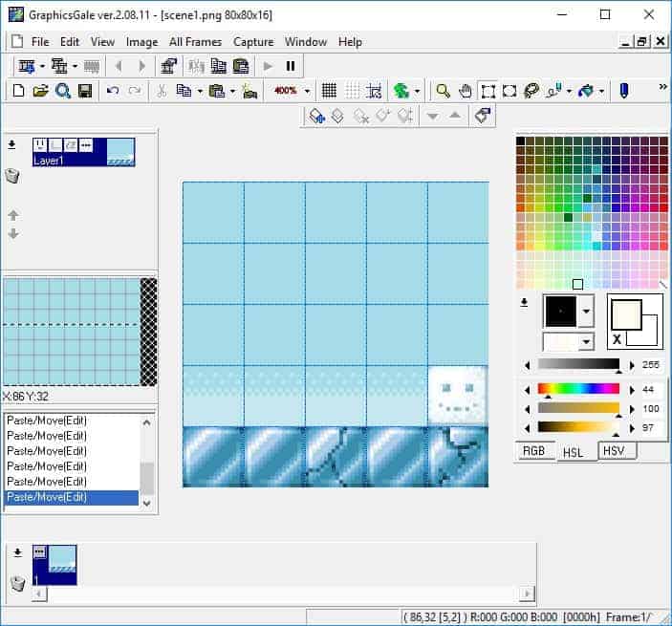Select the Zoom magnifier tool

(x=443, y=91)
